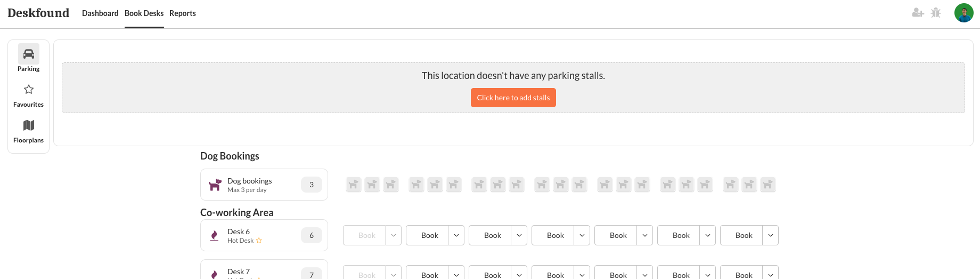The width and height of the screenshot is (980, 279).
Task: Click the first dog booking slot icon
Action: pos(354,185)
